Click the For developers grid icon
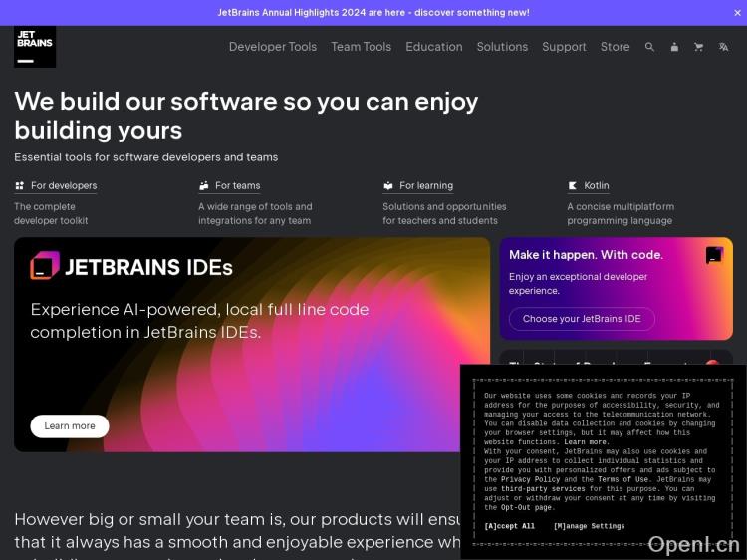The height and width of the screenshot is (560, 747). pyautogui.click(x=19, y=186)
